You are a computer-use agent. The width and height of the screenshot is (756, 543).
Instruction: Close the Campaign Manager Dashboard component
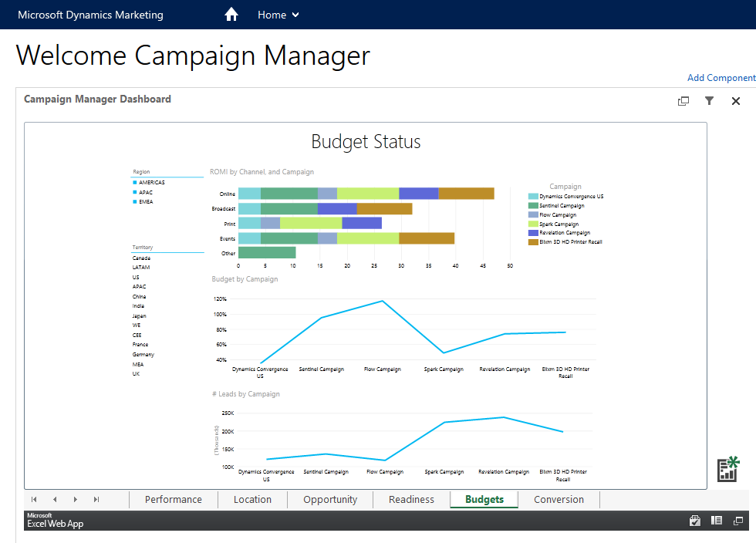pyautogui.click(x=736, y=101)
